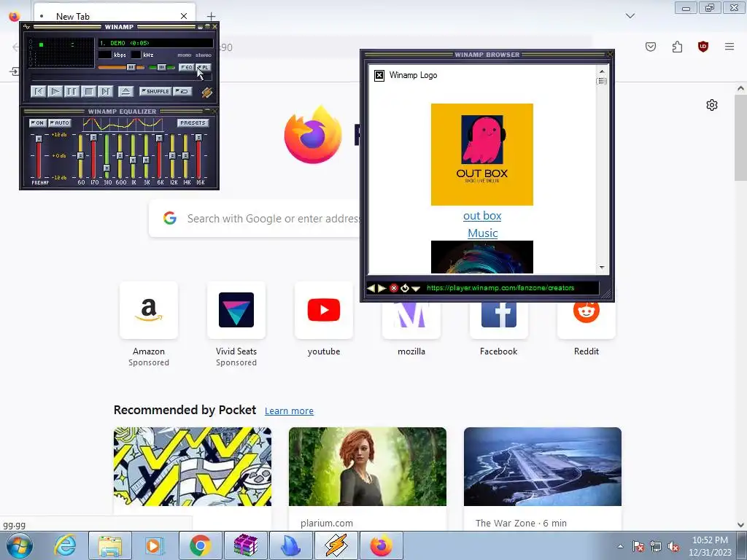Skip to next track in Winamp
This screenshot has height=560, width=747.
105,91
